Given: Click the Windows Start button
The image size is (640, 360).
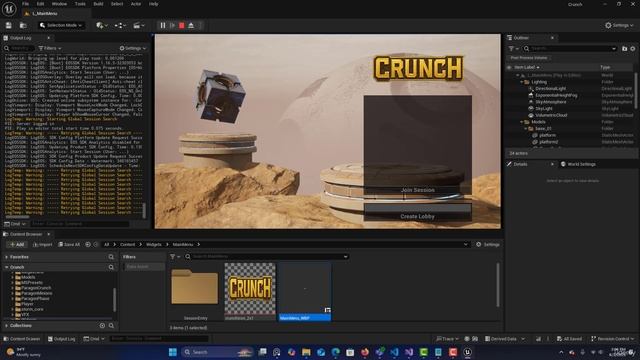Looking at the screenshot, I should [173, 352].
